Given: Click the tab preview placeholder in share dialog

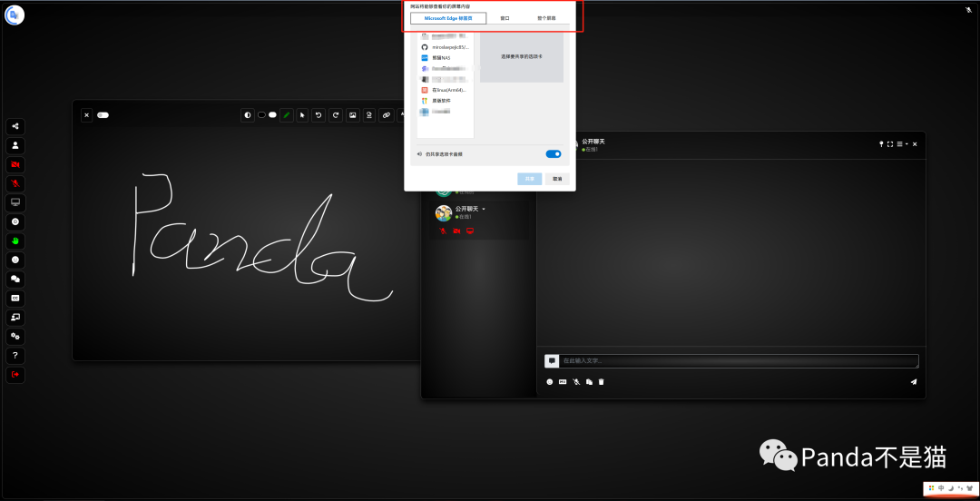Looking at the screenshot, I should pyautogui.click(x=522, y=56).
